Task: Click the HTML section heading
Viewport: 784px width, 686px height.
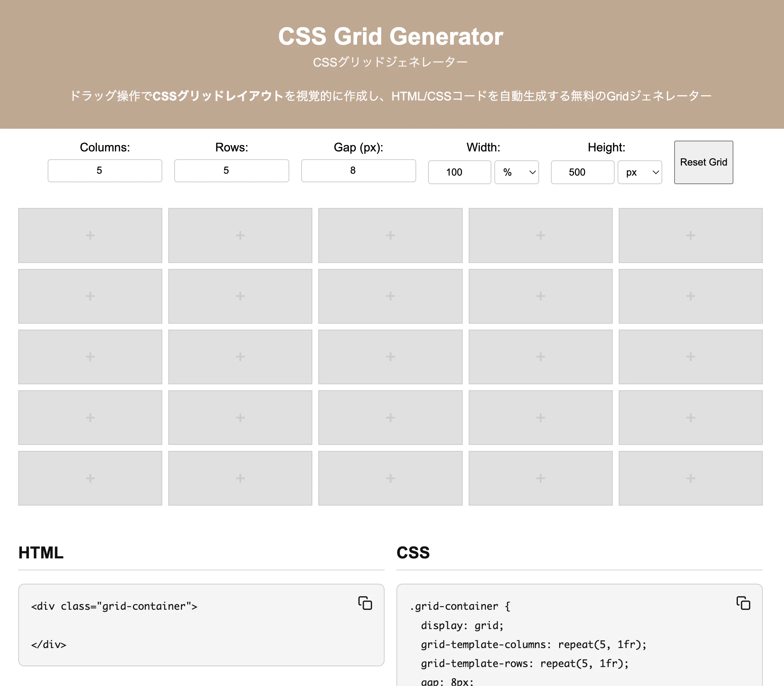Action: click(x=41, y=553)
